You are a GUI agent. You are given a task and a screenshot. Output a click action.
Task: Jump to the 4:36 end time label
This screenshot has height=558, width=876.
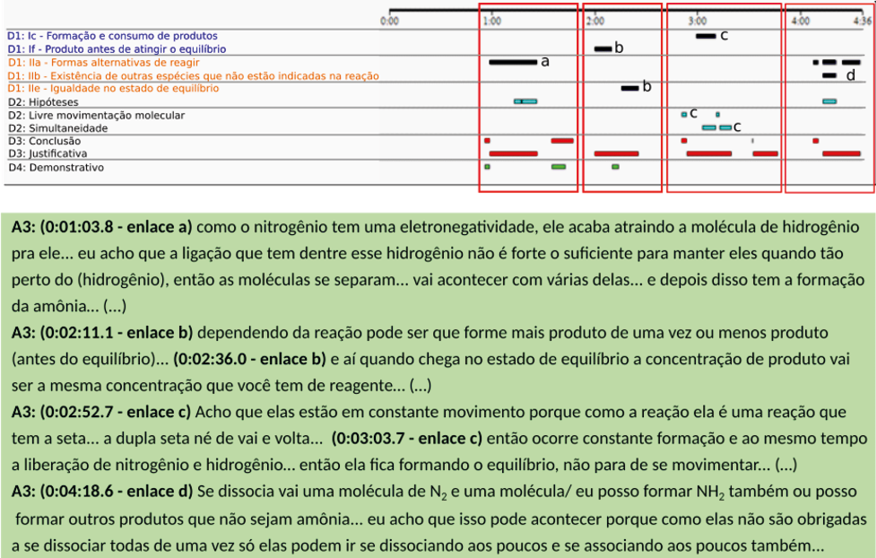[861, 20]
